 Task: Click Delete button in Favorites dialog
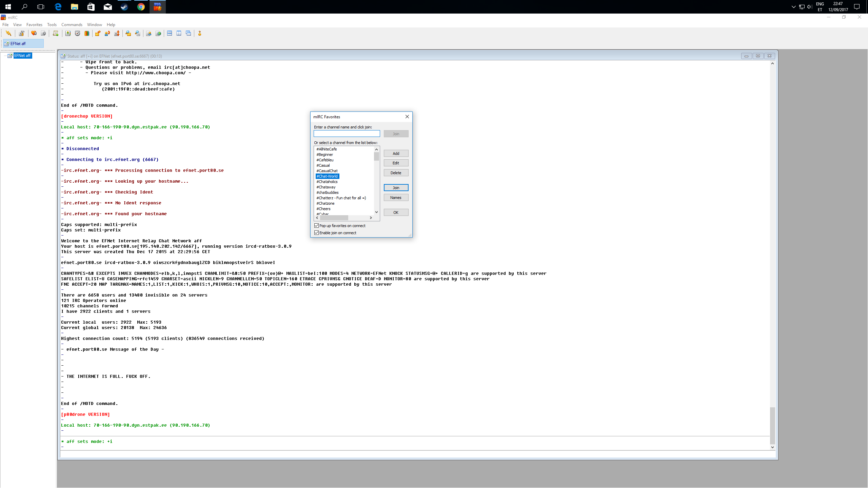point(396,173)
